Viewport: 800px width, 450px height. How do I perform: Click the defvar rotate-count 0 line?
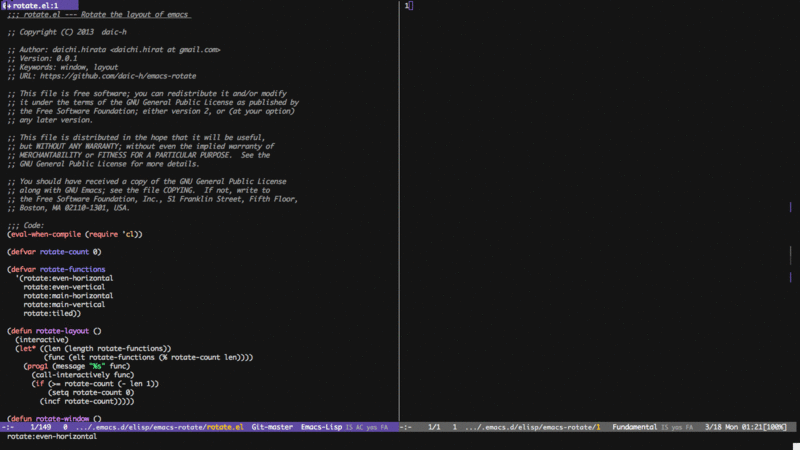[x=54, y=252]
